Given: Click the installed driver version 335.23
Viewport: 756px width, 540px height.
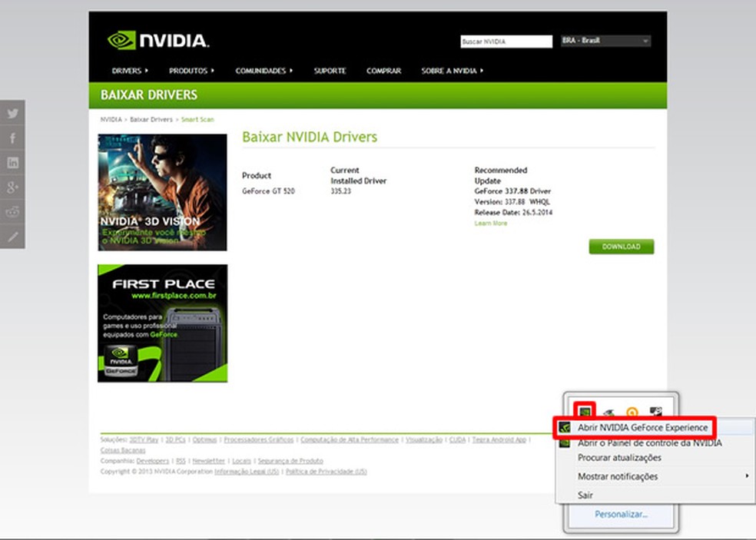Looking at the screenshot, I should coord(341,191).
